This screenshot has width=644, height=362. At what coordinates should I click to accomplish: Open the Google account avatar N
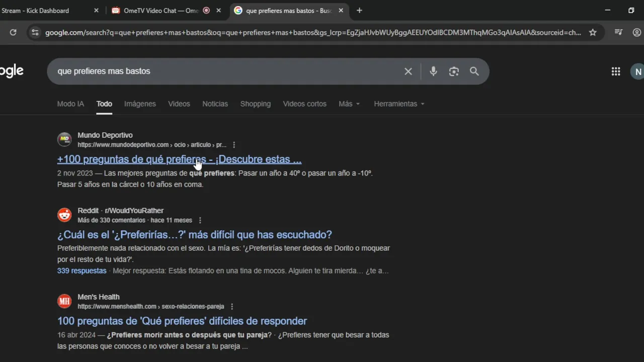[637, 71]
